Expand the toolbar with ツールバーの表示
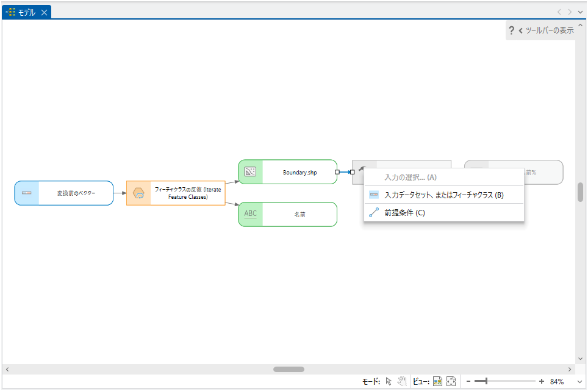This screenshot has height=391, width=588. pyautogui.click(x=546, y=30)
